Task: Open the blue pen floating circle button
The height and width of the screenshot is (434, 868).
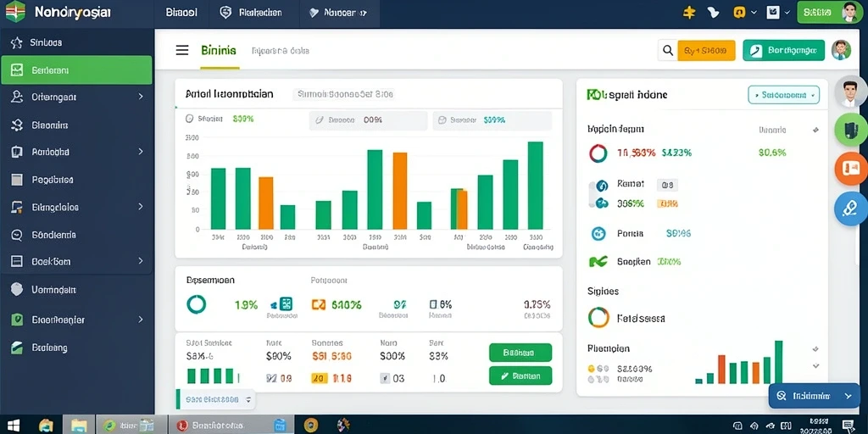Action: pos(849,209)
